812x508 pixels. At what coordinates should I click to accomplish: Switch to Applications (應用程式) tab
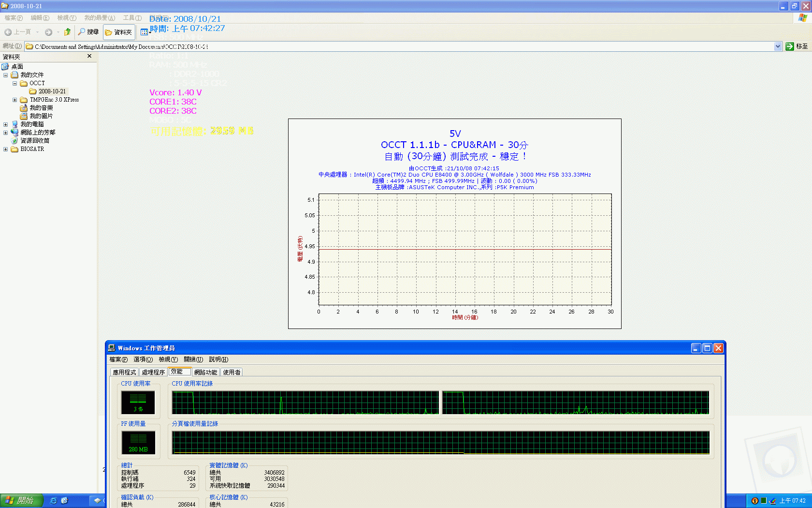tap(124, 372)
